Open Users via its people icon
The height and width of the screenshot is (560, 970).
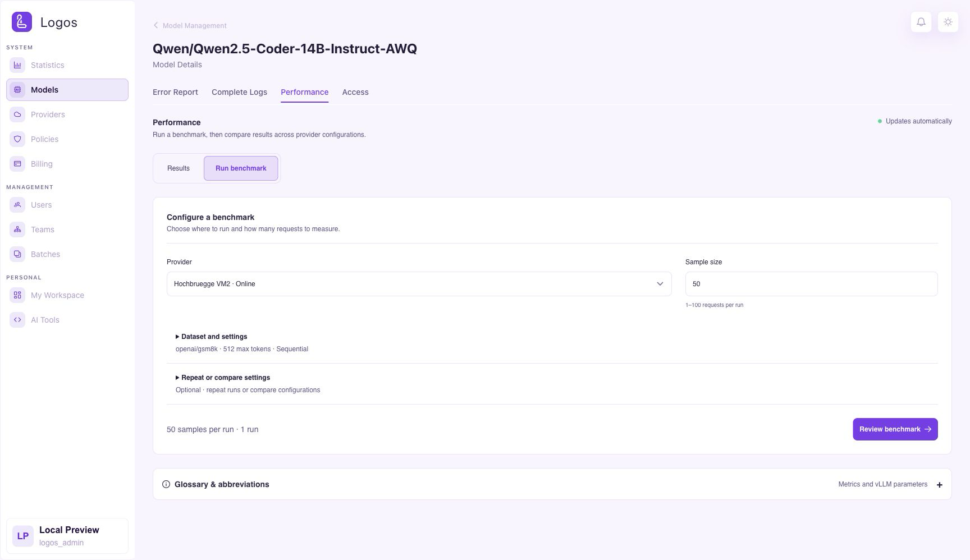tap(17, 205)
